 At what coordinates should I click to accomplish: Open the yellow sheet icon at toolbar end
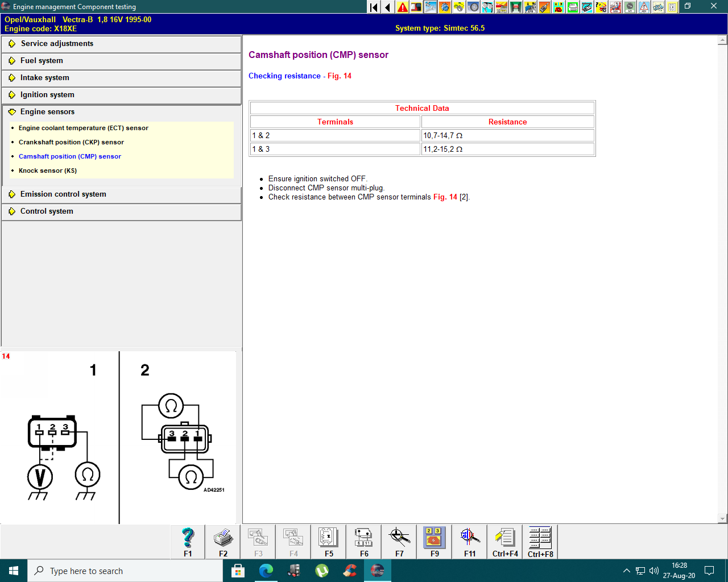[672, 7]
